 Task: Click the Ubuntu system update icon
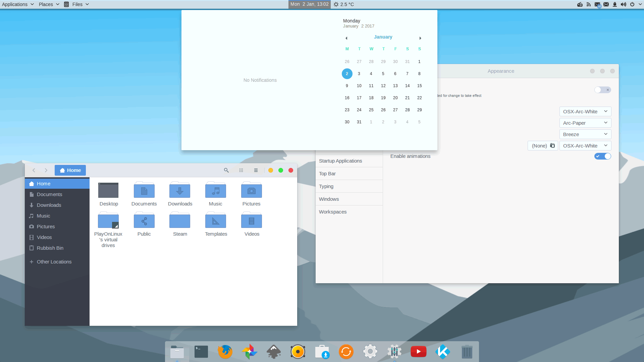pos(346,352)
